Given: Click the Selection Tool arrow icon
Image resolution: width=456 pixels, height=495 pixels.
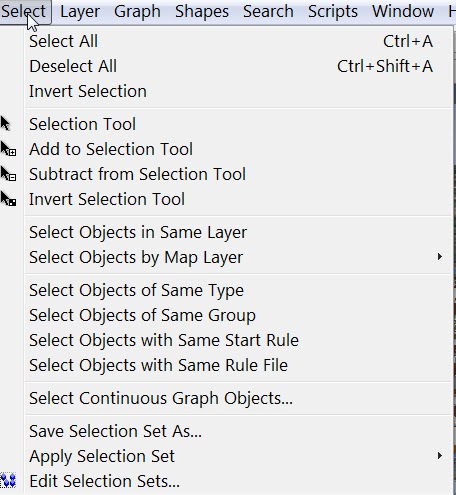Looking at the screenshot, I should 5,123.
